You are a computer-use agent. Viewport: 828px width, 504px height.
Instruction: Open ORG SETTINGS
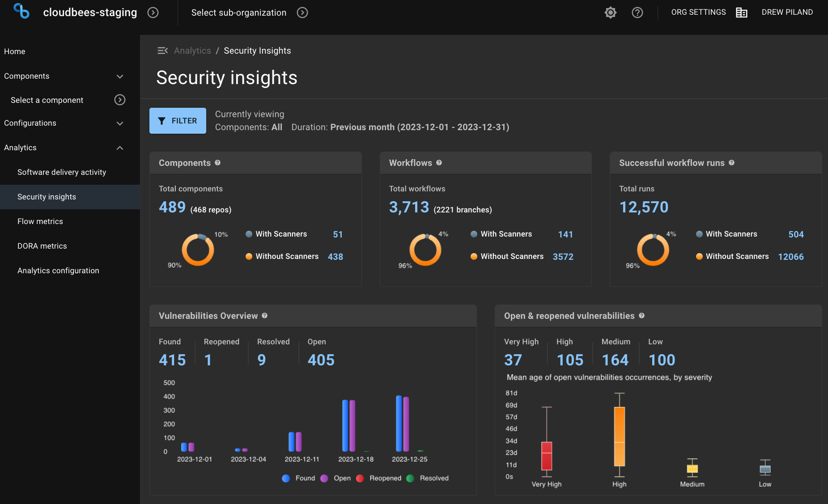(x=698, y=12)
